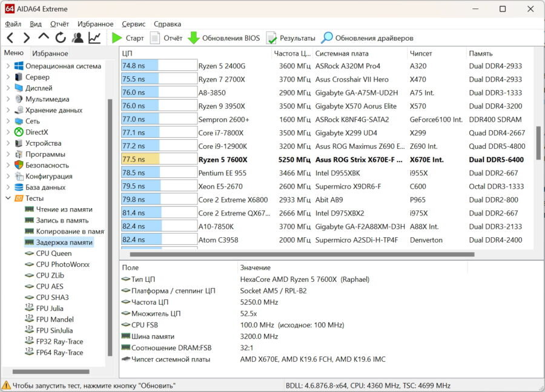Open the Сервис menu
The width and height of the screenshot is (545, 392).
pos(133,24)
